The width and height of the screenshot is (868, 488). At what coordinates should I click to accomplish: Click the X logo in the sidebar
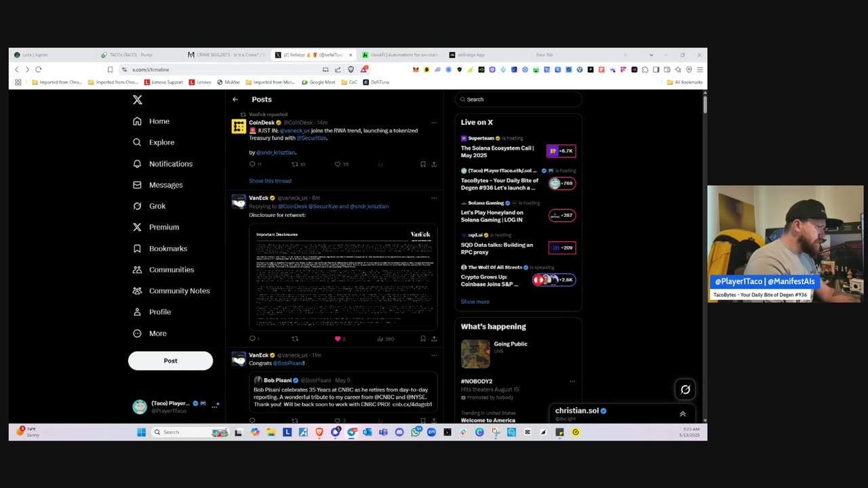pos(138,100)
